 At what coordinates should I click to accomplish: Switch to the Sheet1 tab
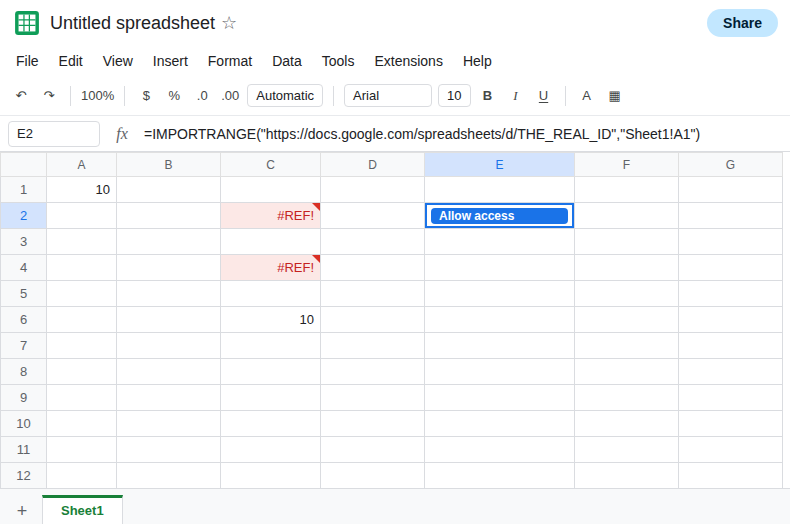click(82, 510)
